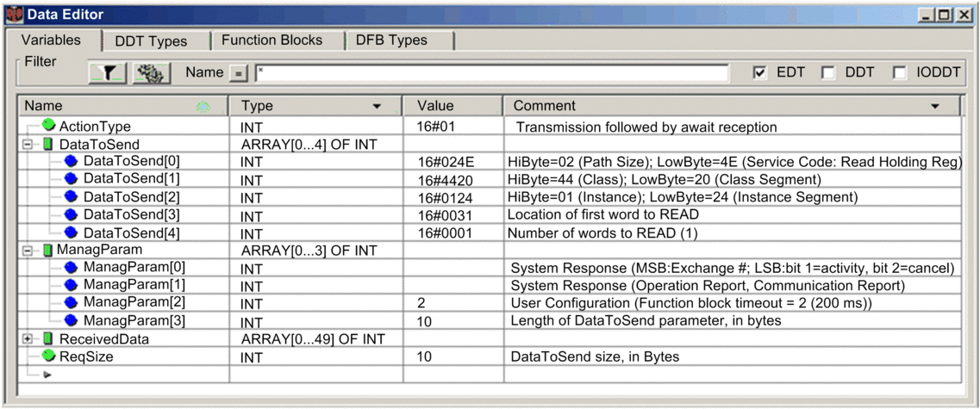The image size is (980, 409).
Task: Collapse the ManagParam array node
Action: [x=28, y=251]
